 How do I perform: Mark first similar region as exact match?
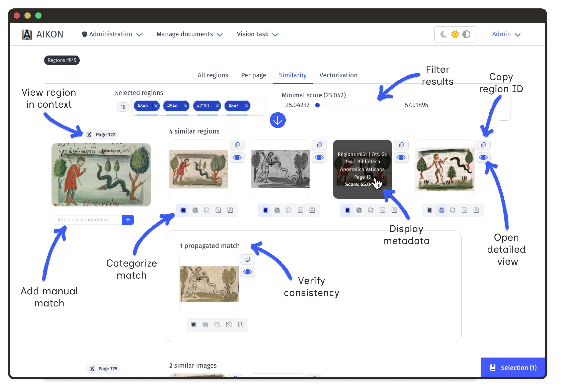click(183, 210)
